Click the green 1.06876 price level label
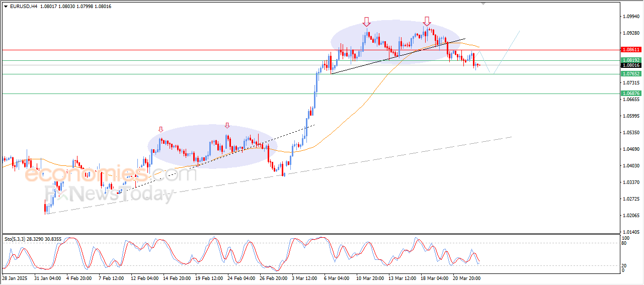Screen dimensions: 644x285 (630, 93)
